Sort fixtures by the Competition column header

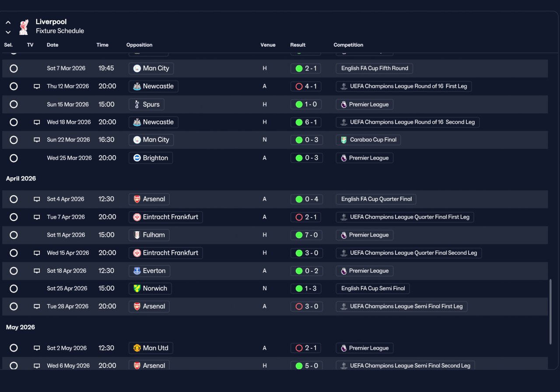click(x=348, y=45)
